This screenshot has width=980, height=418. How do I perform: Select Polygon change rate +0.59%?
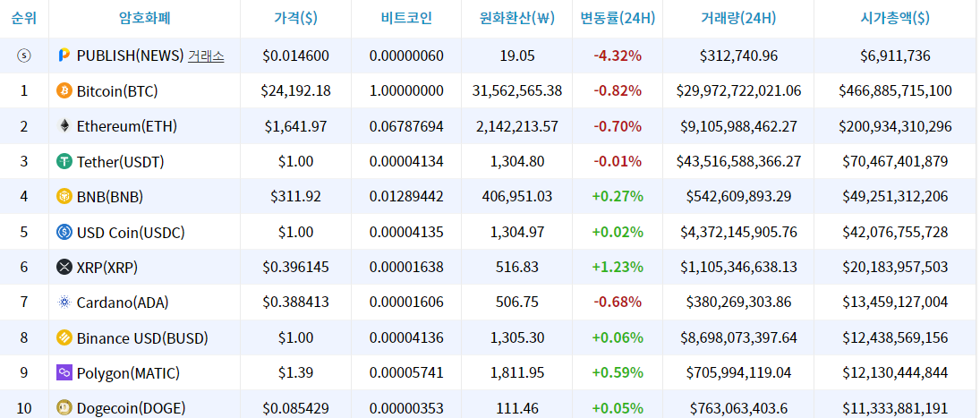point(618,373)
